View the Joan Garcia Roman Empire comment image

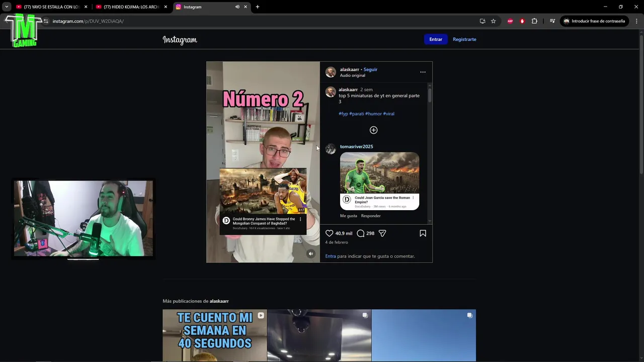379,181
